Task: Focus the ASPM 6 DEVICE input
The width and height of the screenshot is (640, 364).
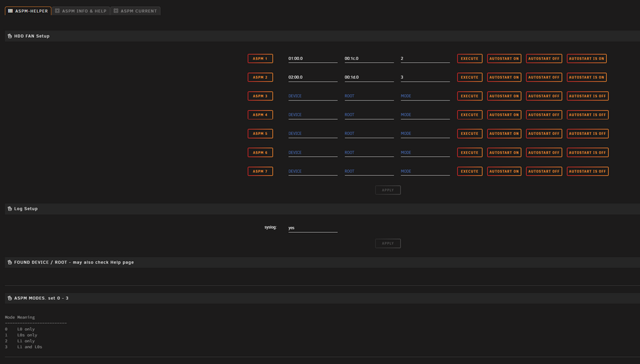Action: 313,152
